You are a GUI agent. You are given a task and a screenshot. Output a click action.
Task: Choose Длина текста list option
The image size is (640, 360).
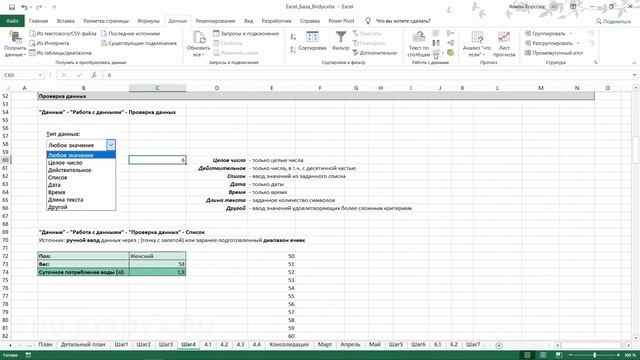coord(81,199)
